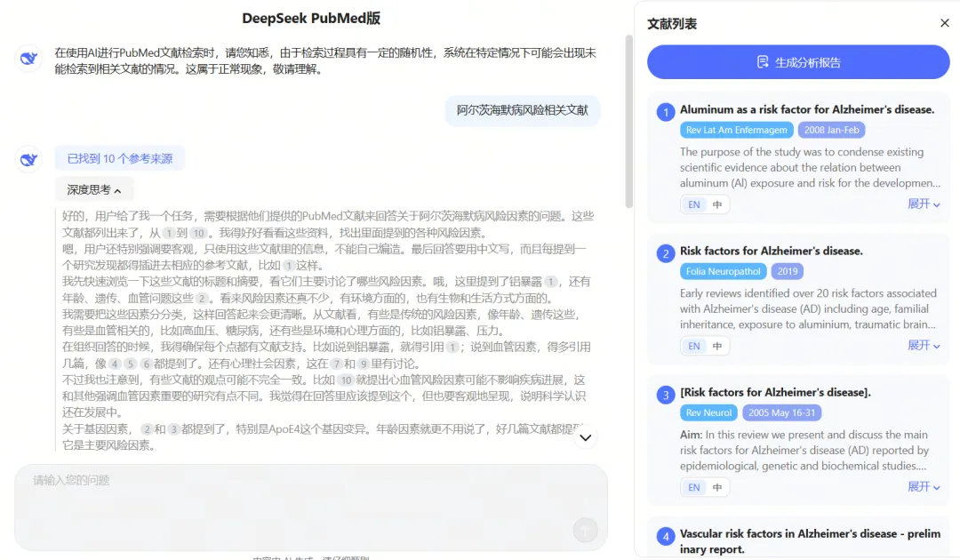Screen dimensions: 960x560
Task: Click citation badge 7 after 这在
Action: coord(336,364)
